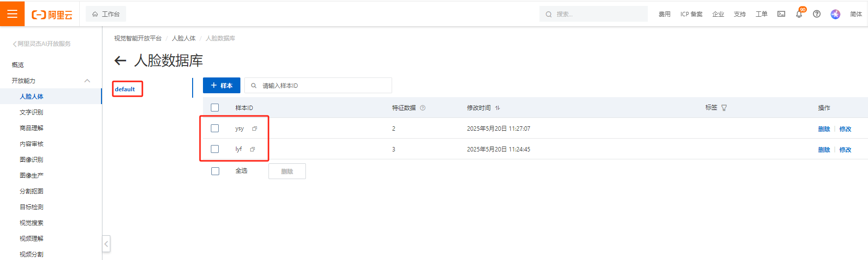This screenshot has height=260, width=868.
Task: Collapse the sidebar with the arrow handle
Action: (106, 243)
